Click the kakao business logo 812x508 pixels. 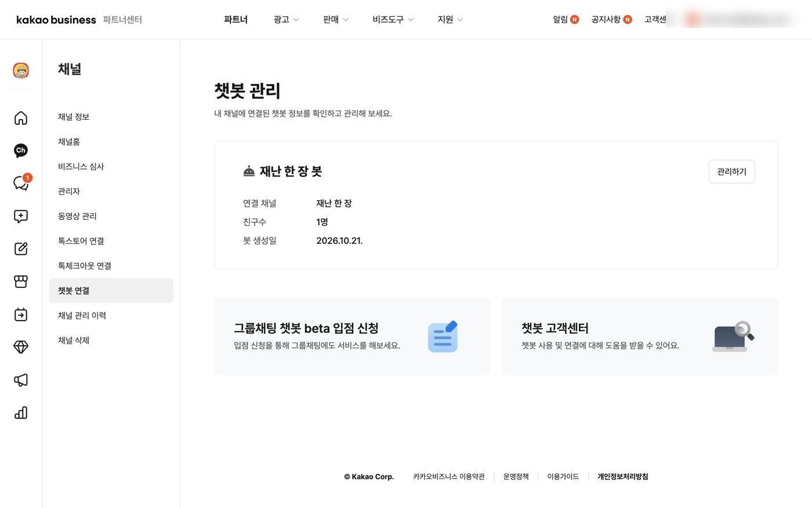pos(56,20)
